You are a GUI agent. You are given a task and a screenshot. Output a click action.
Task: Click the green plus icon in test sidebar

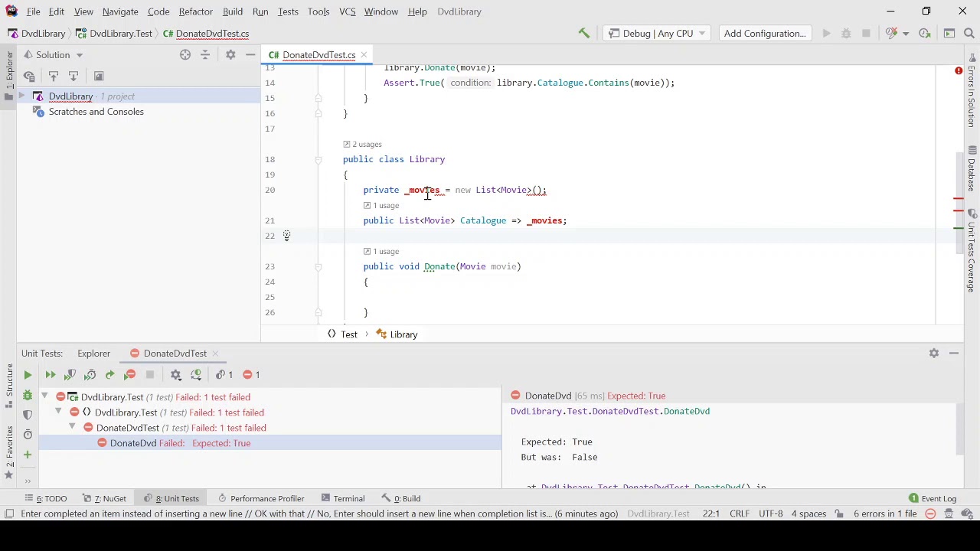pos(28,455)
